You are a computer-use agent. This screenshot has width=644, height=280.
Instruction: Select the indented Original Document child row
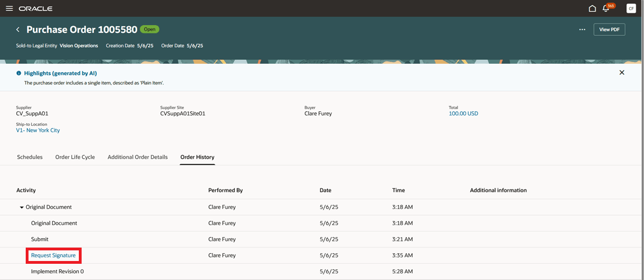(322, 223)
